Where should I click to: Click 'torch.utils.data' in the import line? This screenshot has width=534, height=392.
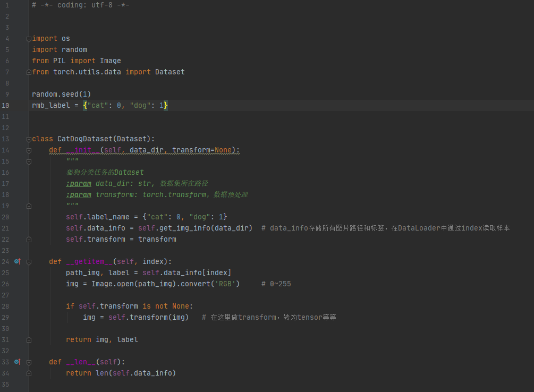[87, 72]
